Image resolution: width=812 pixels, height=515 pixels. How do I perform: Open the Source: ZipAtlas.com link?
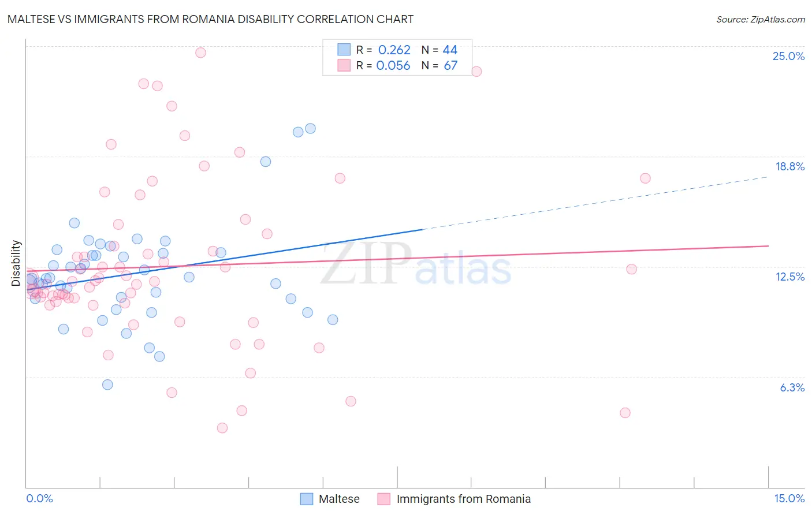pos(761,19)
